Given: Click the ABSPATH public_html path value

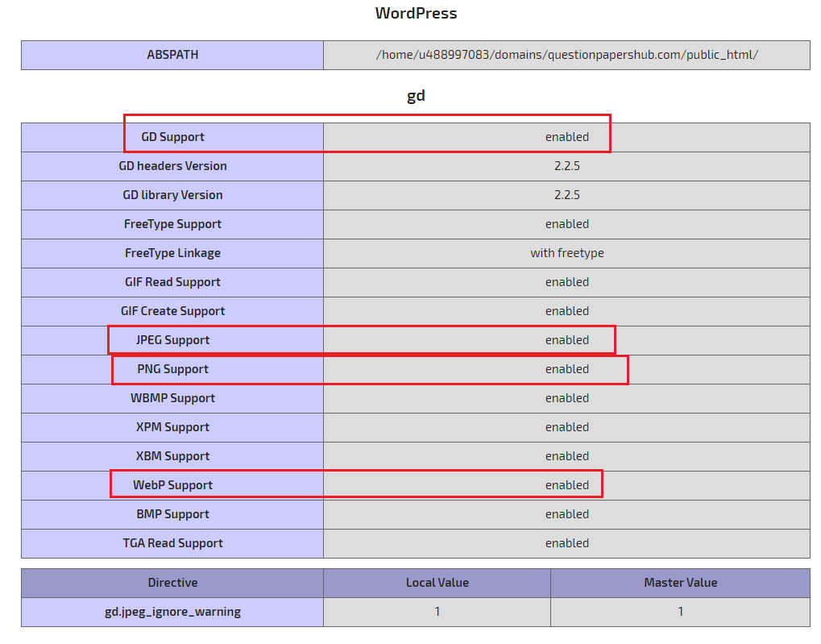Looking at the screenshot, I should 566,55.
